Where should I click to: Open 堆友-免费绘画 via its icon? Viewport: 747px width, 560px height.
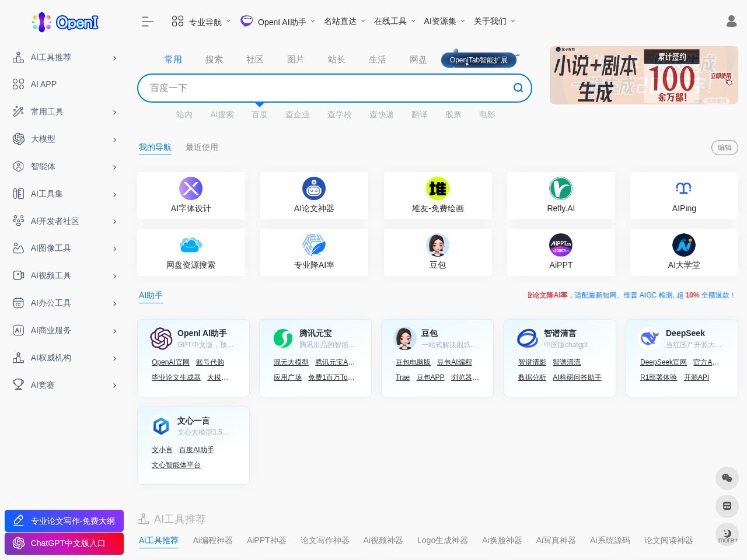click(x=438, y=188)
